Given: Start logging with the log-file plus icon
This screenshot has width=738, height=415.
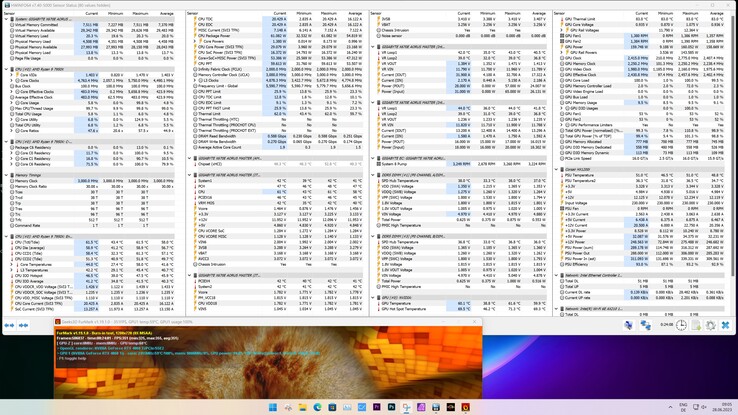Looking at the screenshot, I should point(697,325).
